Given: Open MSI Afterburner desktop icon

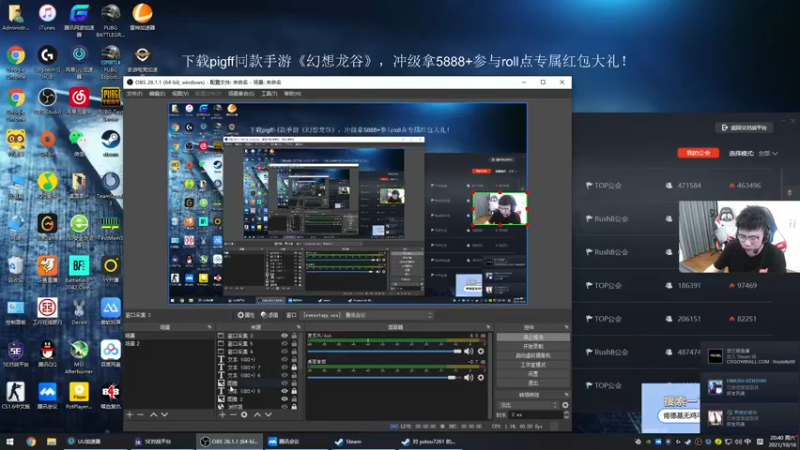Looking at the screenshot, I should click(x=79, y=357).
